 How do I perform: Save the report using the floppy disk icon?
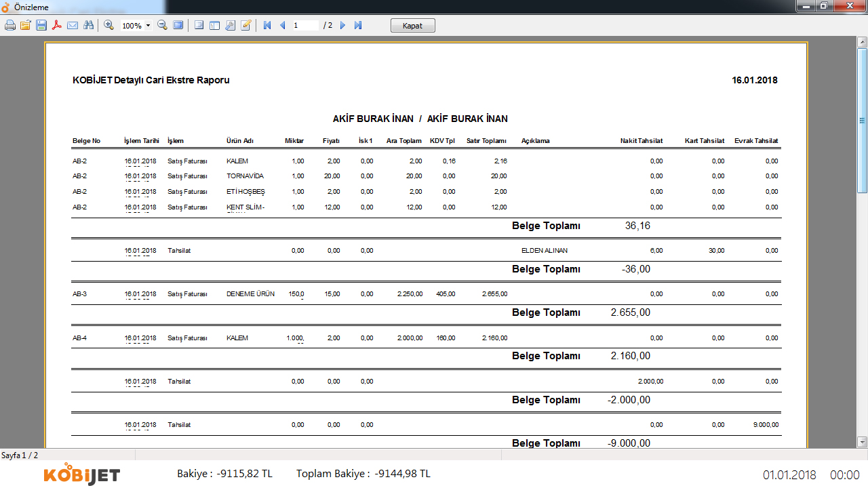pos(41,25)
